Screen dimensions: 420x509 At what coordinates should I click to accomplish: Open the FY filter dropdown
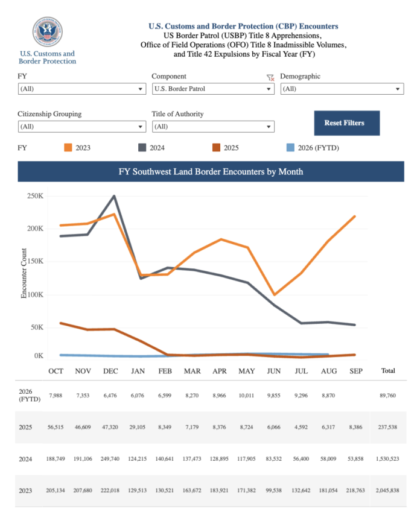pos(82,89)
